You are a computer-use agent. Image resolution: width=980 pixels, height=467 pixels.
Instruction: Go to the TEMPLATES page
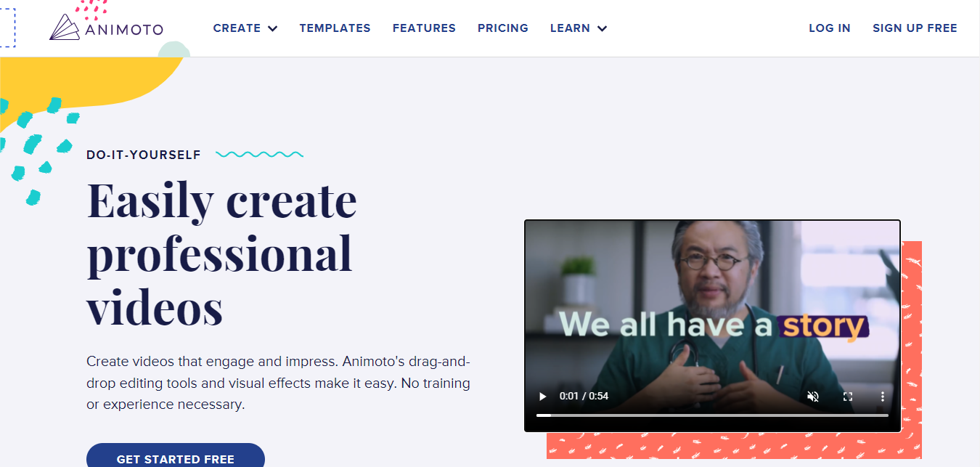point(335,28)
